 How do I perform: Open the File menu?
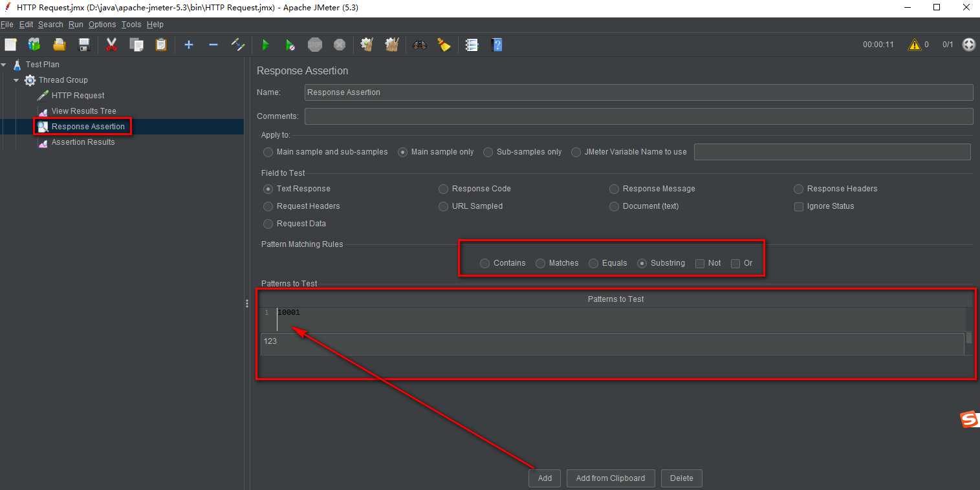(7, 25)
